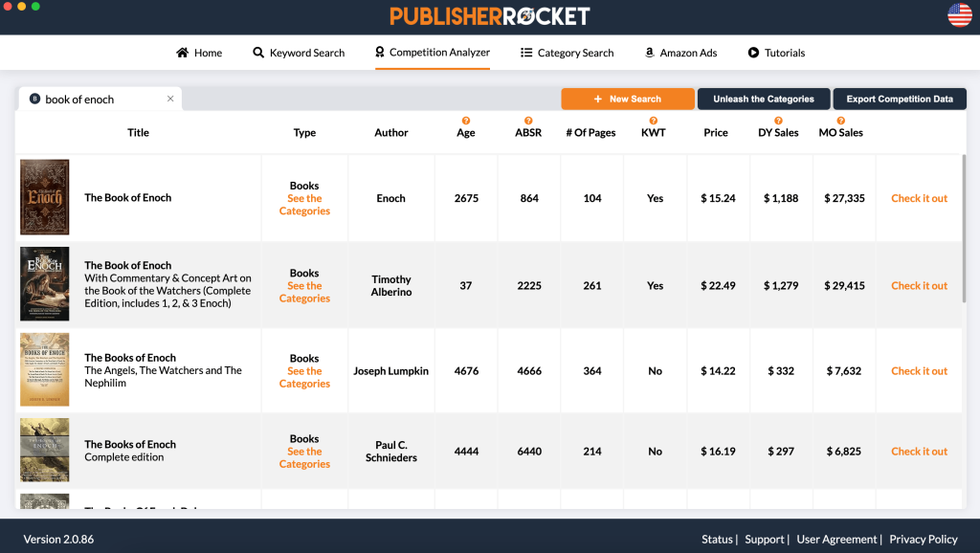
Task: See the Categories for Joseph Lumpkin's book
Action: click(304, 377)
